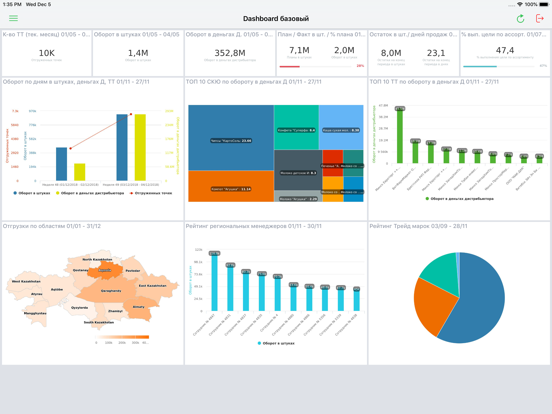Viewport: 552px width, 414px height.
Task: Select the teal pie slice
Action: tap(443, 272)
